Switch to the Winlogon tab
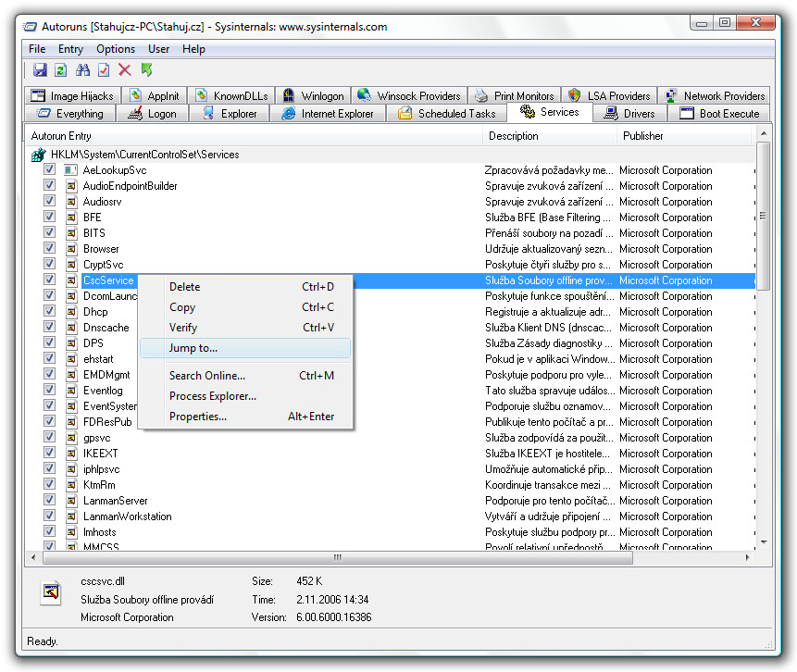 [313, 95]
